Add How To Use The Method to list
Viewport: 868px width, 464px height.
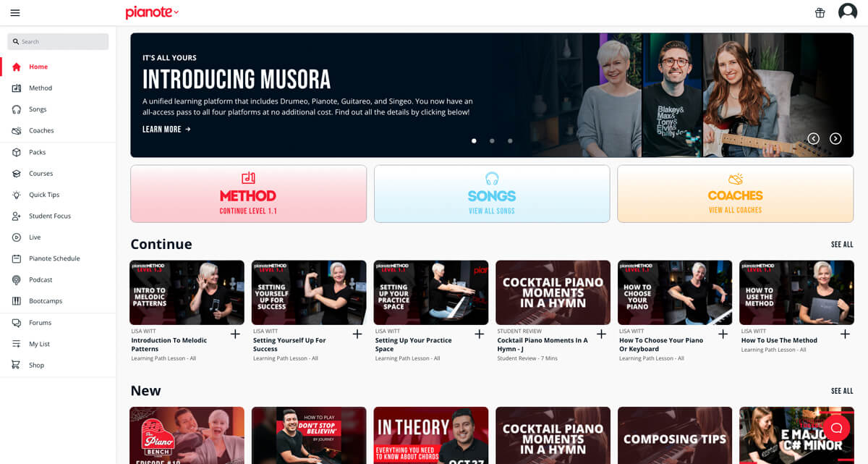(845, 334)
